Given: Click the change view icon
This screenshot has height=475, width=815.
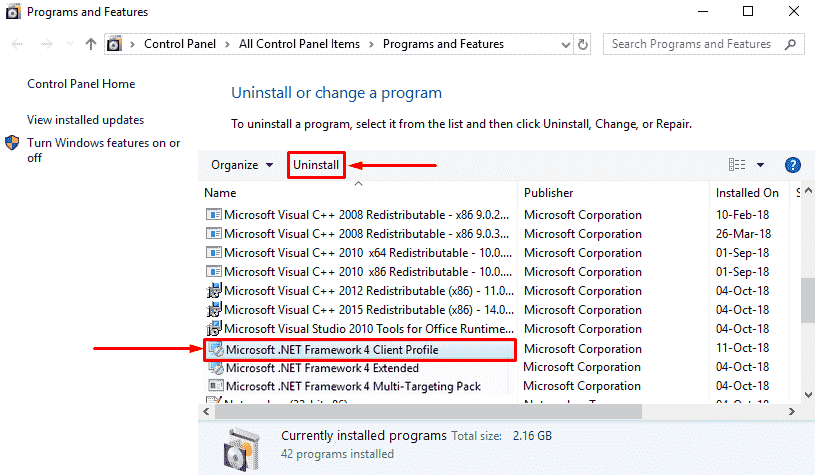Looking at the screenshot, I should tap(737, 165).
